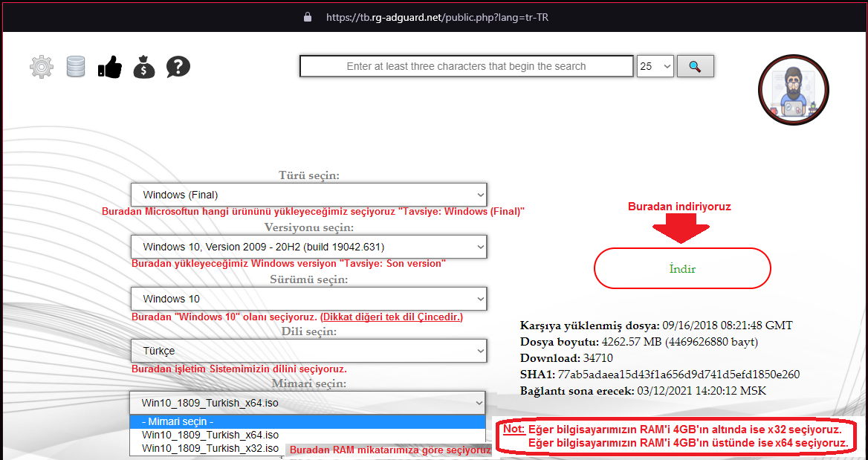Click the Bağlantı sona erecek timestamp
Screen dimensions: 868x460
(x=701, y=391)
